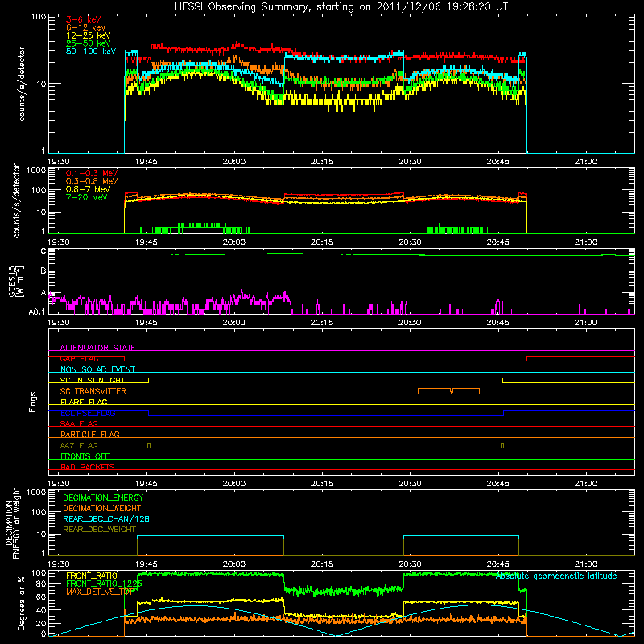This screenshot has height=644, width=644.
Task: Select the DECIMATION_ENERGY legend label
Action: [103, 497]
